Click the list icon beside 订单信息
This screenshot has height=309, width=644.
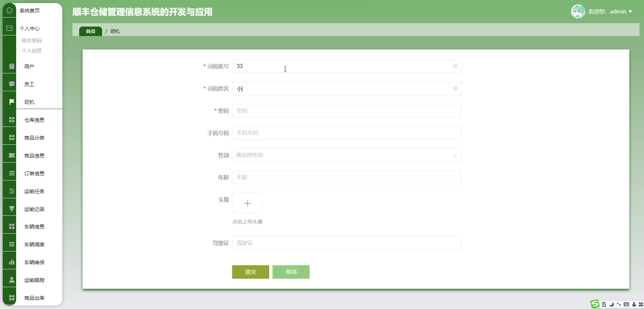12,173
